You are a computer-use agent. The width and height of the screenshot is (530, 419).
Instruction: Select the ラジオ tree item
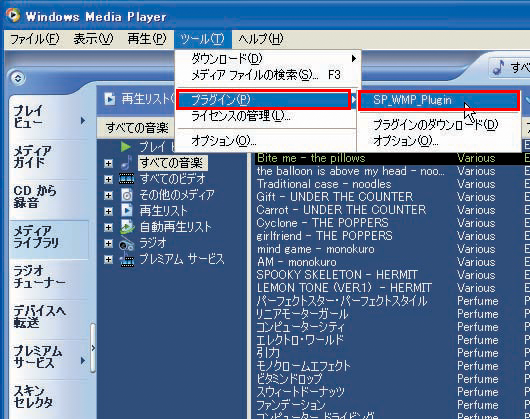(153, 243)
